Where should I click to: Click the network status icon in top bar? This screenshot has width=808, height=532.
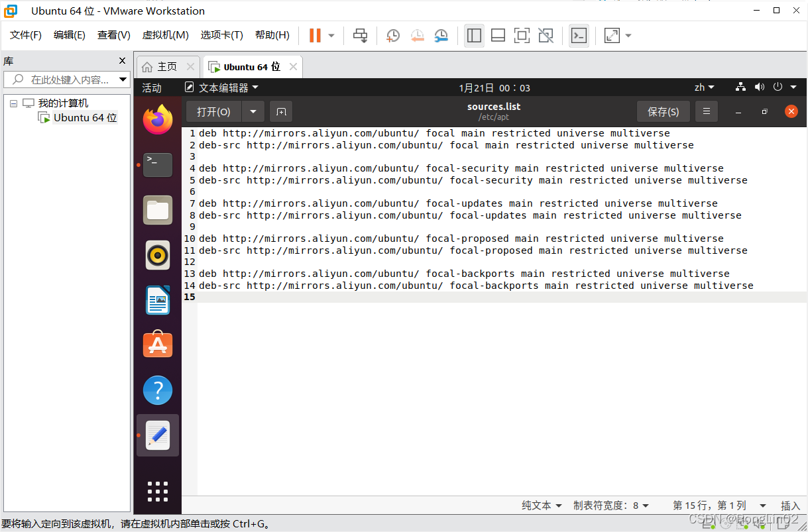coord(741,87)
